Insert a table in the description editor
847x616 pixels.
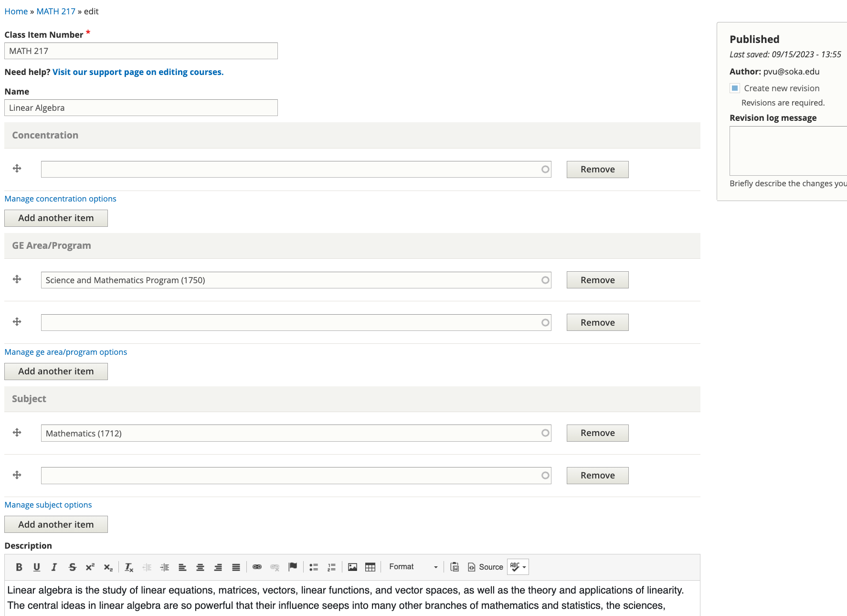370,567
